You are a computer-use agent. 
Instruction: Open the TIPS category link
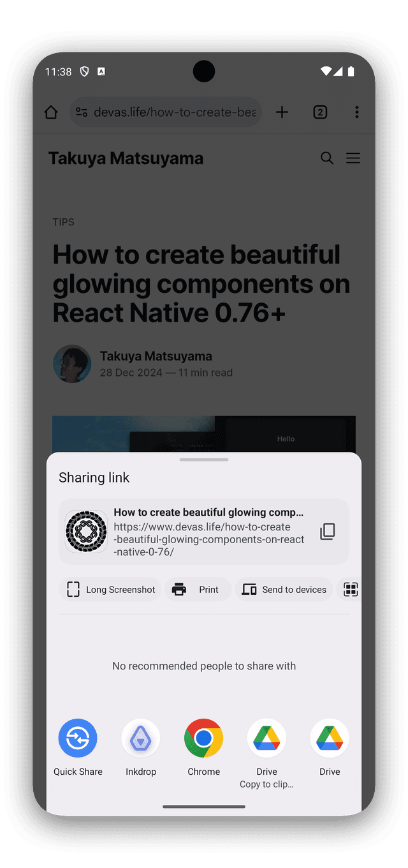[x=63, y=222]
